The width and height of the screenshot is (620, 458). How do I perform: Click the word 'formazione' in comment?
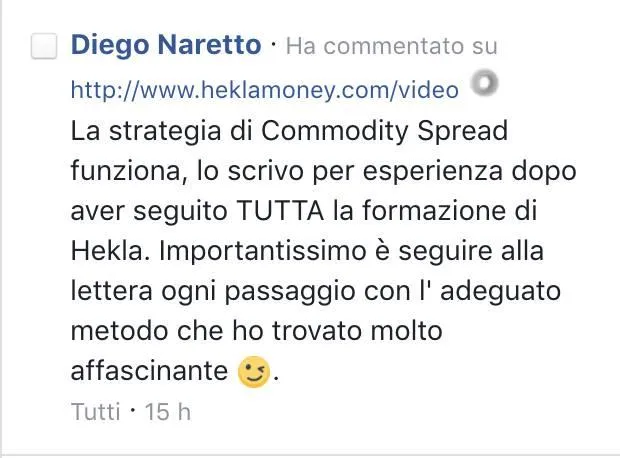click(x=434, y=211)
